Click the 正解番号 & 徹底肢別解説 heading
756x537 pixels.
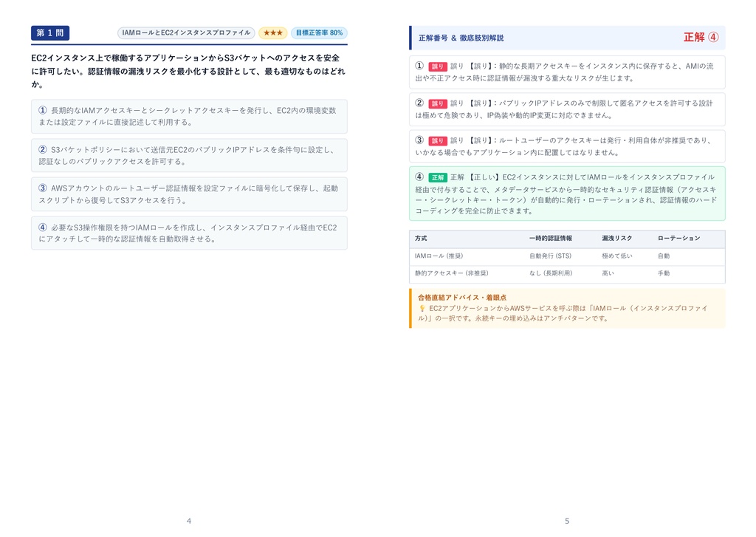(x=461, y=38)
